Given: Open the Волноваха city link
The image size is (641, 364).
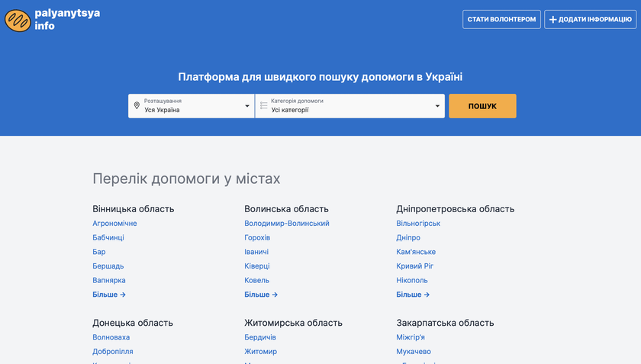Looking at the screenshot, I should tap(111, 337).
